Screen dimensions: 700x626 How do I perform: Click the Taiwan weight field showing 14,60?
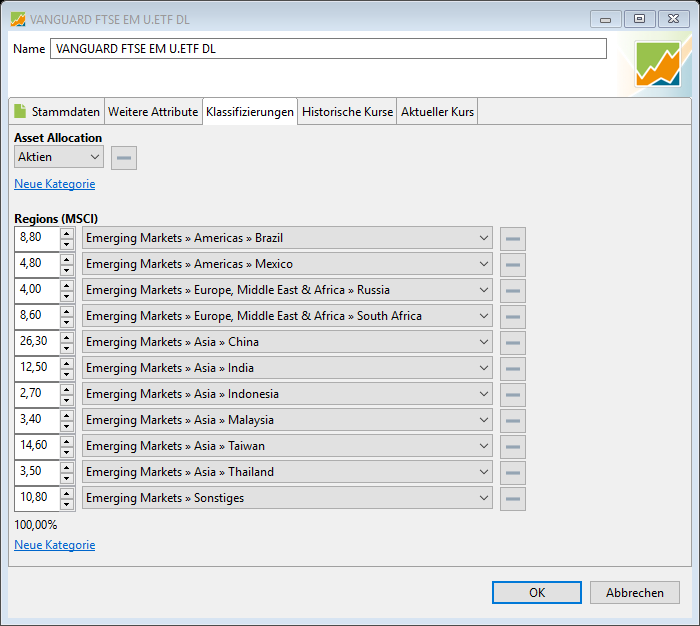coord(37,446)
